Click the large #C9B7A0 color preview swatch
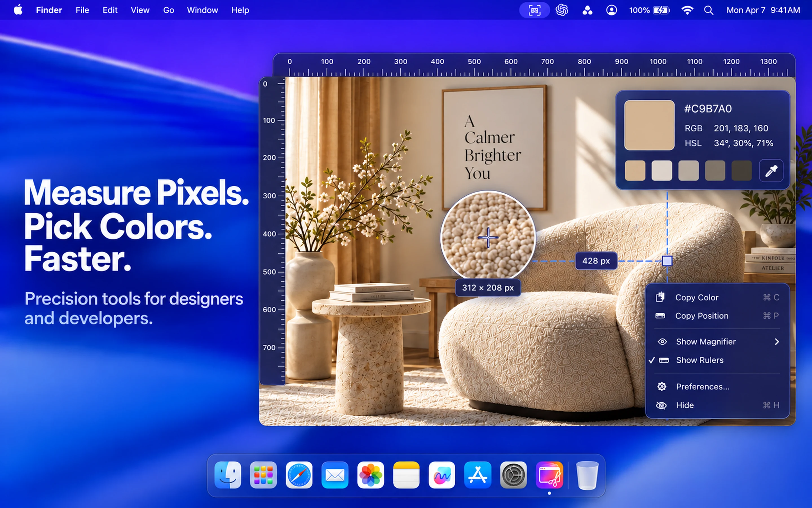 pos(649,125)
